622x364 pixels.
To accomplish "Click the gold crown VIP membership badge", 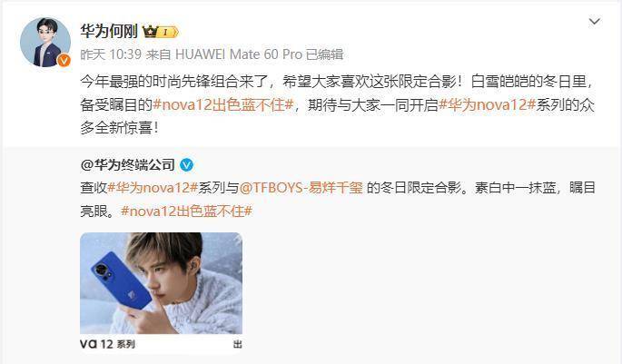I will (161, 32).
